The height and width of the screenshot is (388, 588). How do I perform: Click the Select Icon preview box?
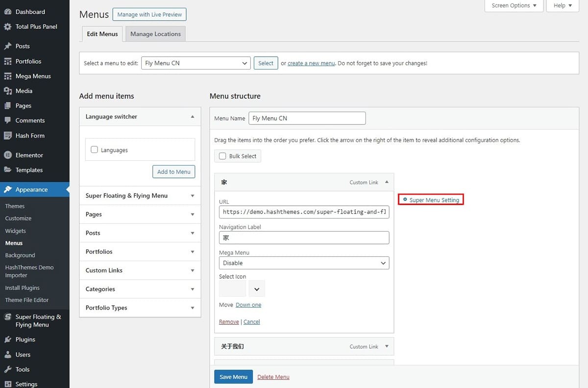tap(232, 289)
